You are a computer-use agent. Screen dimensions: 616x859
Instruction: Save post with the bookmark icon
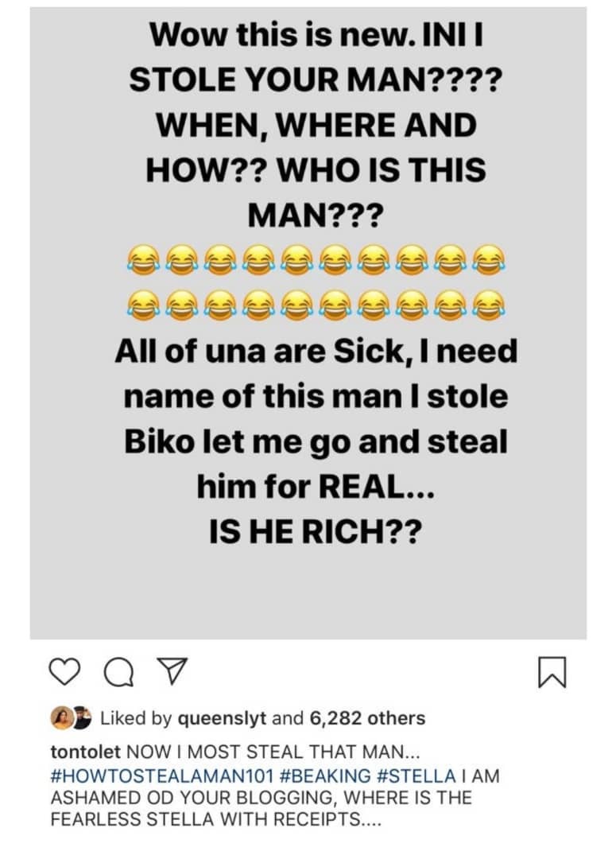pyautogui.click(x=552, y=674)
